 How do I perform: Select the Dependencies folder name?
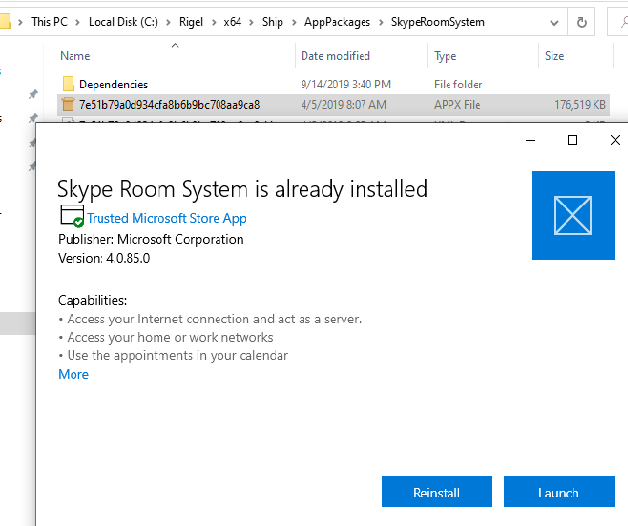coord(113,84)
